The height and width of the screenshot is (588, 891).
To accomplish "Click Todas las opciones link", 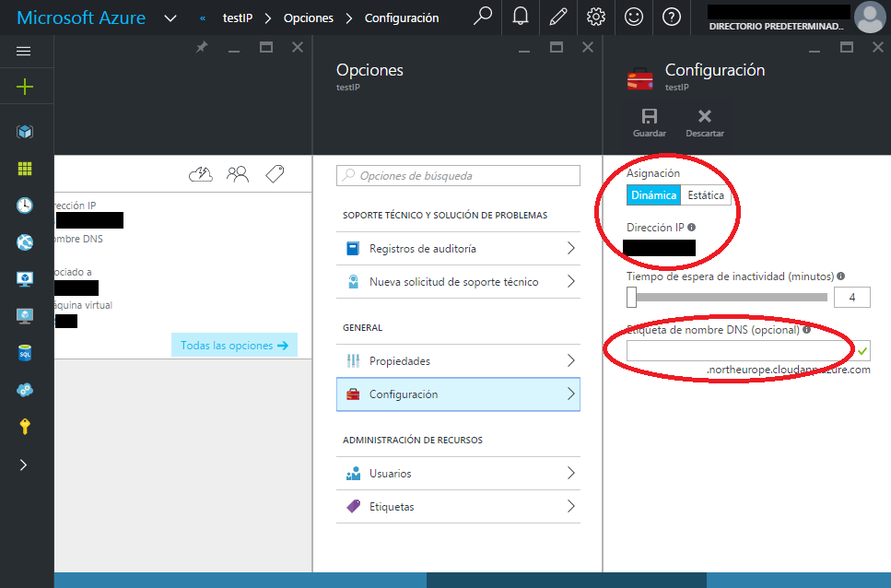I will (x=234, y=346).
